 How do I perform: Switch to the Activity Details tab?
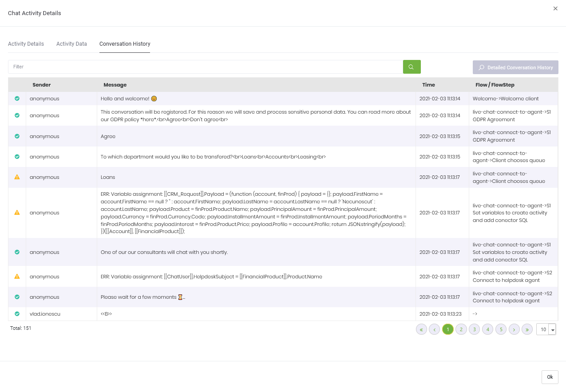[26, 44]
